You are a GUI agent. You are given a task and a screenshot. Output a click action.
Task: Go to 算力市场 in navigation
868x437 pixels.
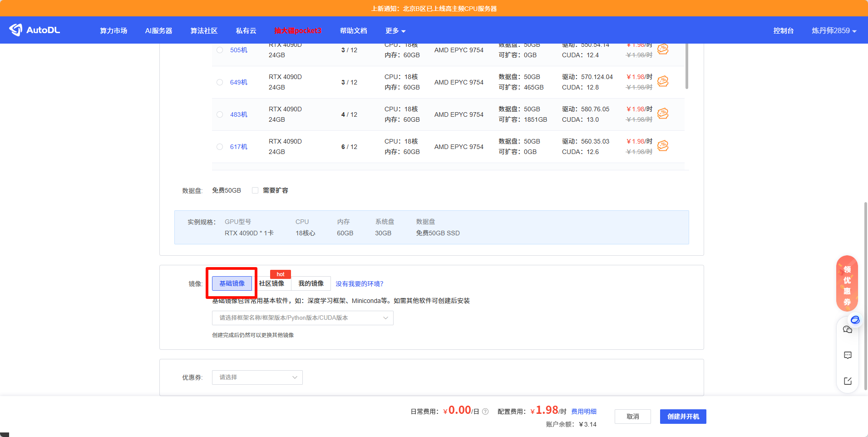113,30
